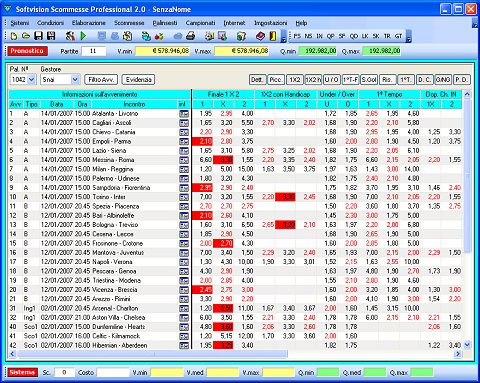Viewport: 480px width, 383px height.
Task: Toggle the 1X2 column group button
Action: (x=295, y=80)
